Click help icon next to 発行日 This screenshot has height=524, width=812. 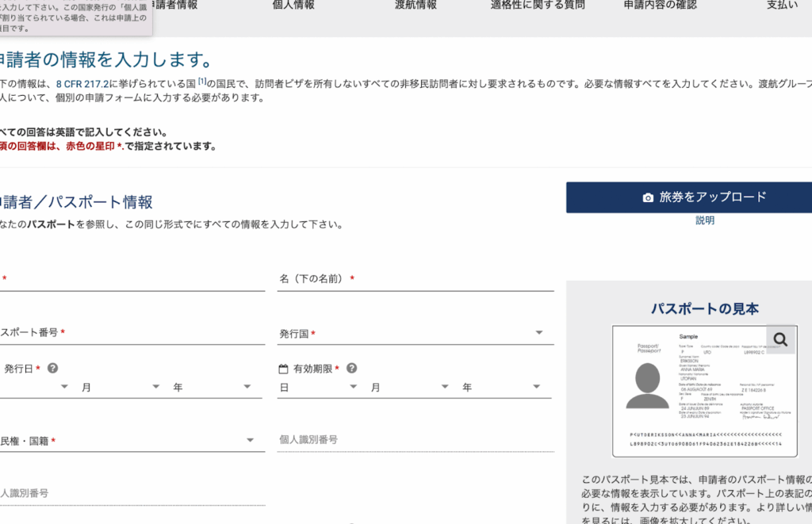(53, 369)
